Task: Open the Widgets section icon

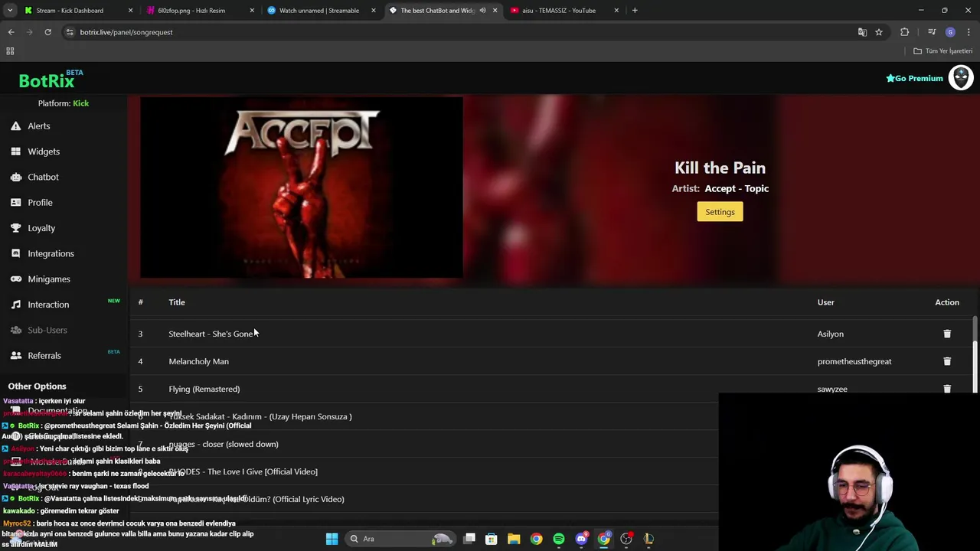Action: 15,152
